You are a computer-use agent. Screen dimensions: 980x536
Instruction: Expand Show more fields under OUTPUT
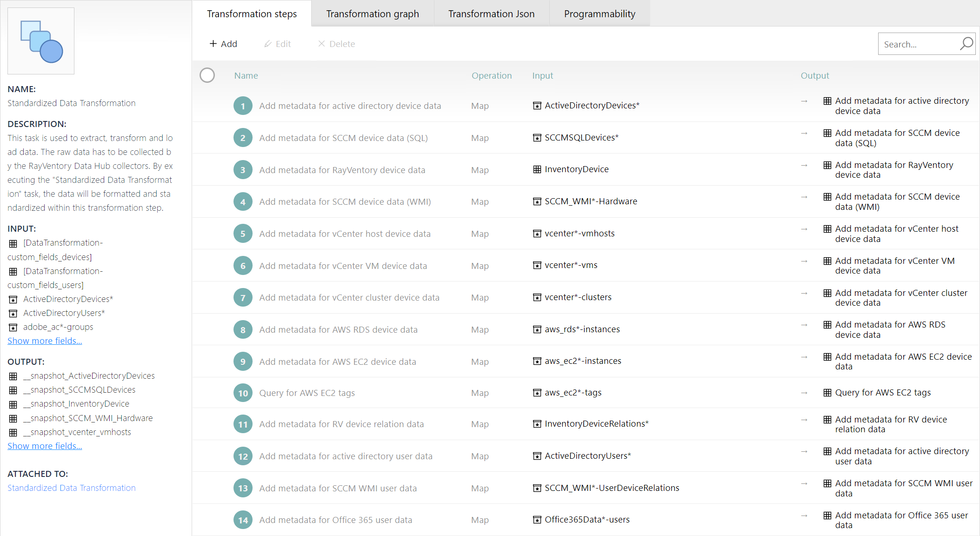click(45, 446)
